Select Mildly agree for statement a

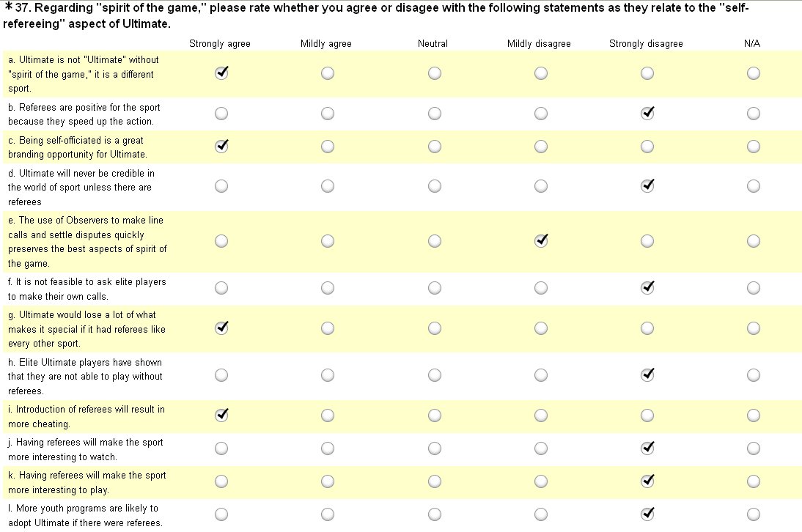point(327,73)
